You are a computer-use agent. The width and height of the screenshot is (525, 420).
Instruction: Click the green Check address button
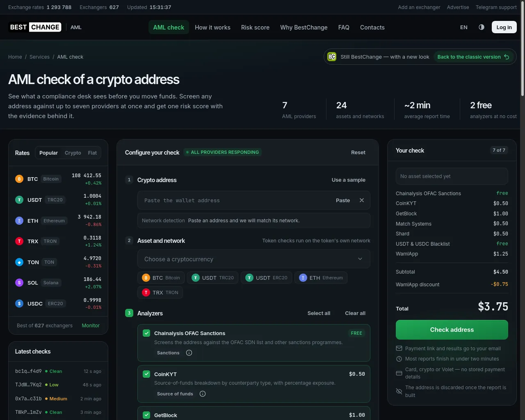click(452, 330)
